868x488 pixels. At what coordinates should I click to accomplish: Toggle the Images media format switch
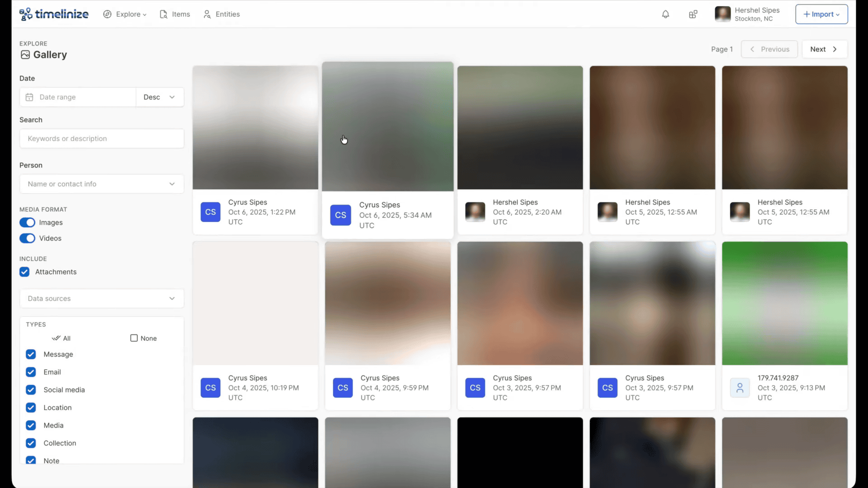coord(27,223)
